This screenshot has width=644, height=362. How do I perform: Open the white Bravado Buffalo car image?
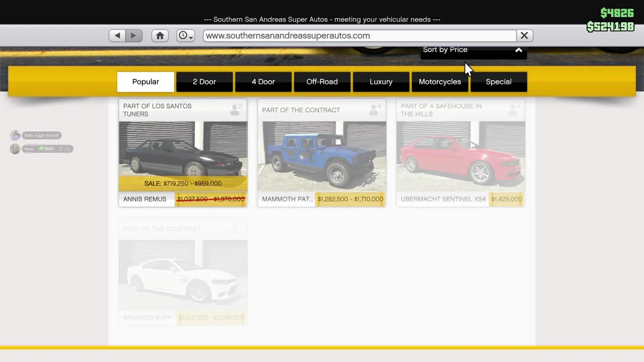coord(183,275)
